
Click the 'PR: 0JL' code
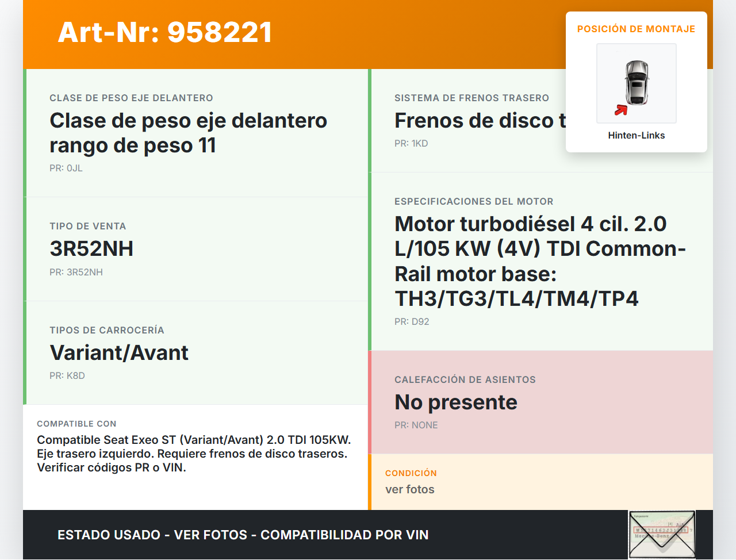pos(66,168)
